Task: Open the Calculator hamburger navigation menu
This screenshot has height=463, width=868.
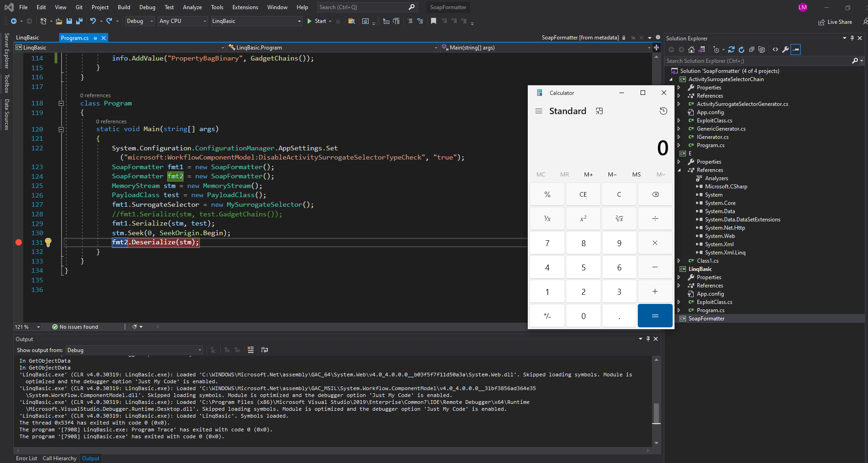Action: 539,111
